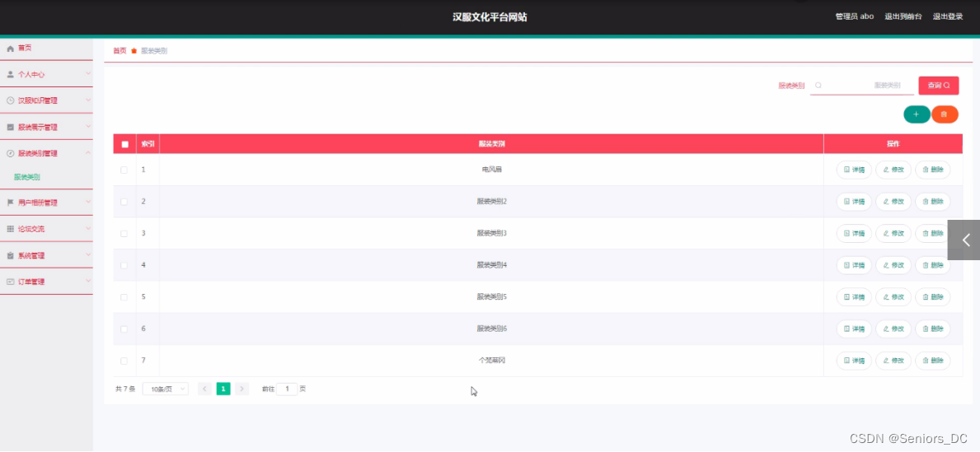This screenshot has height=452, width=980.
Task: Expand the 个人中心 menu chevron
Action: click(87, 73)
